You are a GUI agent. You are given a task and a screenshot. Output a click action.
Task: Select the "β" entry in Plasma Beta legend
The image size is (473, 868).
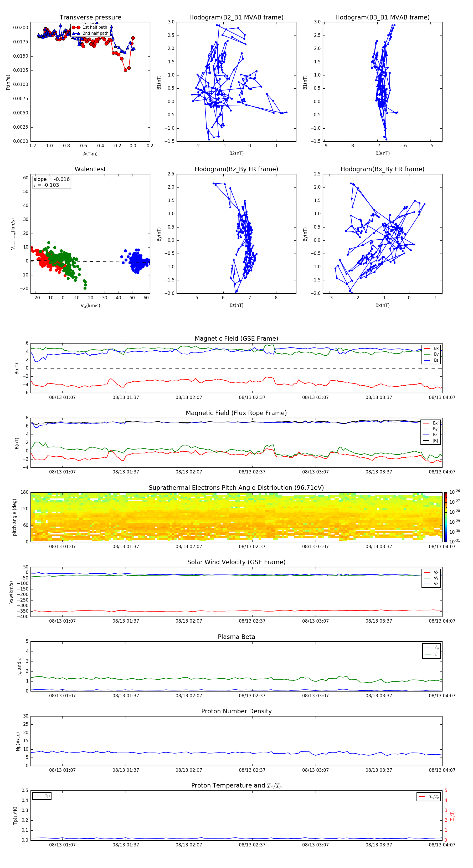[431, 654]
